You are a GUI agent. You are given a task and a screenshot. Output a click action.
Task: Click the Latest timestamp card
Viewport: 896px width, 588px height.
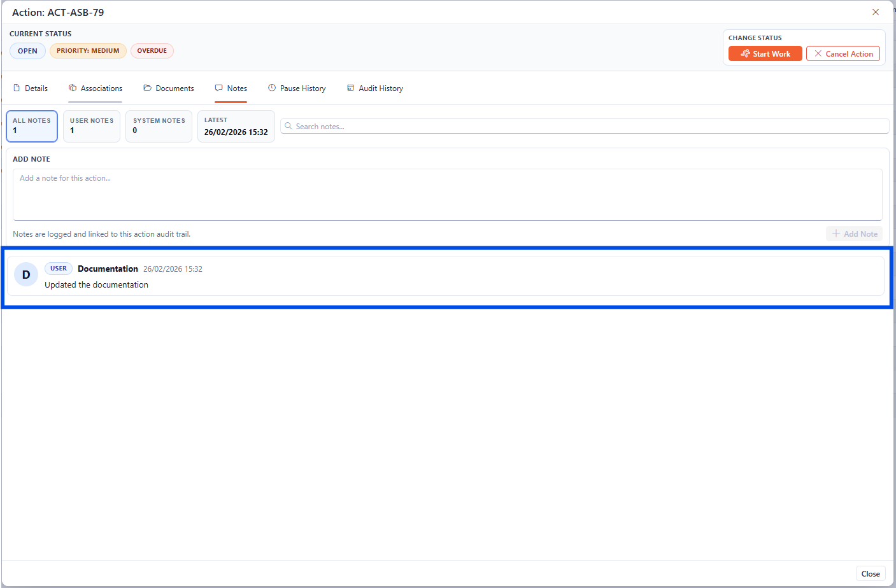point(236,126)
